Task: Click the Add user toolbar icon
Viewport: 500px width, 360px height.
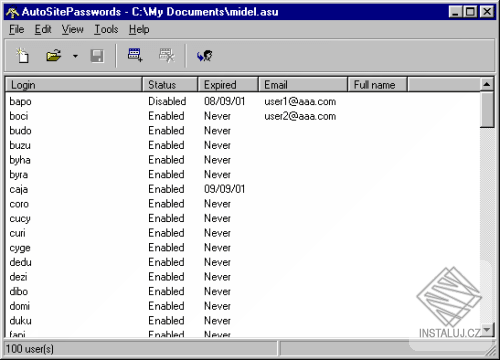Action: point(135,55)
